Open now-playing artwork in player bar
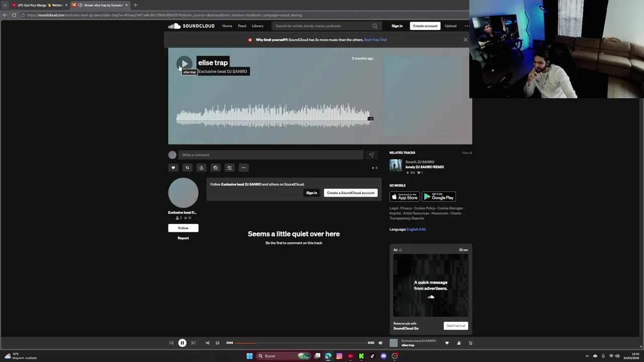The height and width of the screenshot is (362, 644). coord(393,343)
